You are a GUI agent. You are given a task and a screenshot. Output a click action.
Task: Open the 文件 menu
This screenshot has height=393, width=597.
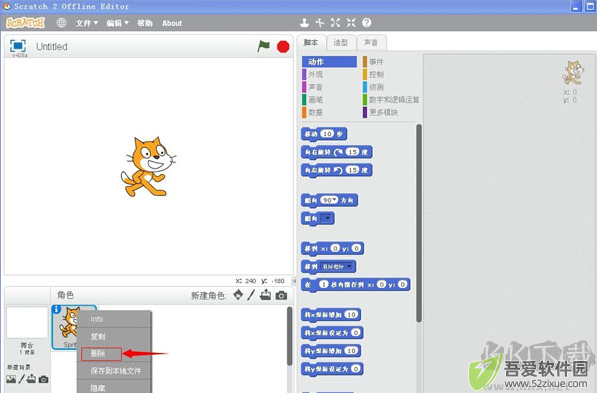pos(86,23)
